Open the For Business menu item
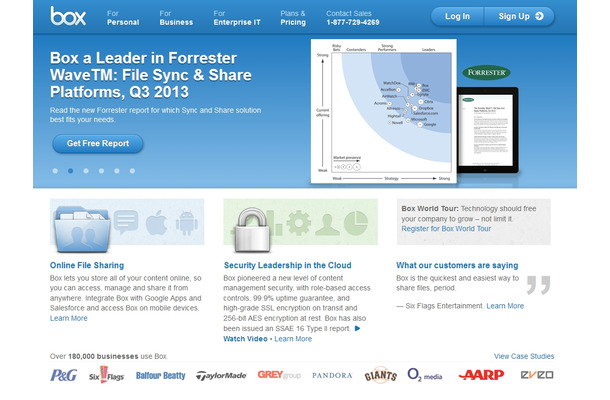The image size is (610, 400). pos(176,18)
